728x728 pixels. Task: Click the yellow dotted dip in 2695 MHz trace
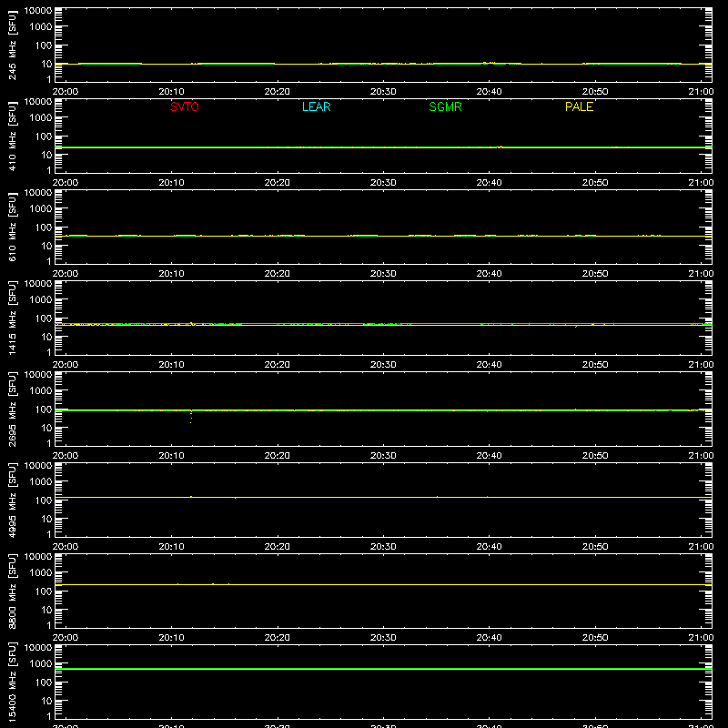click(x=191, y=417)
